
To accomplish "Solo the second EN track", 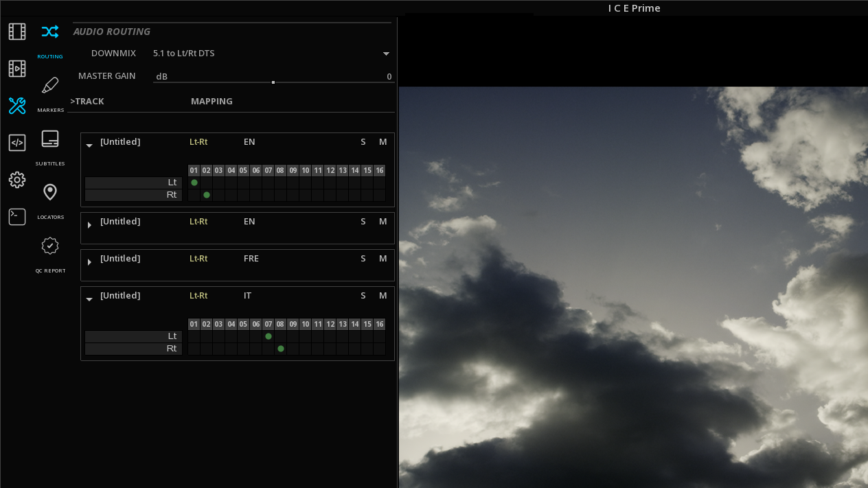I will coord(363,222).
